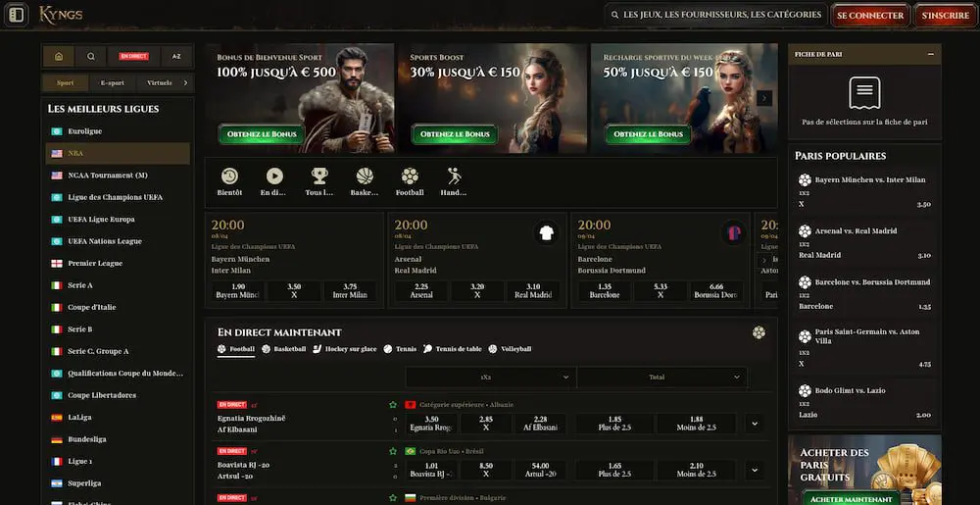Advance the upcoming matches carousel arrow
The width and height of the screenshot is (980, 505).
pyautogui.click(x=763, y=260)
